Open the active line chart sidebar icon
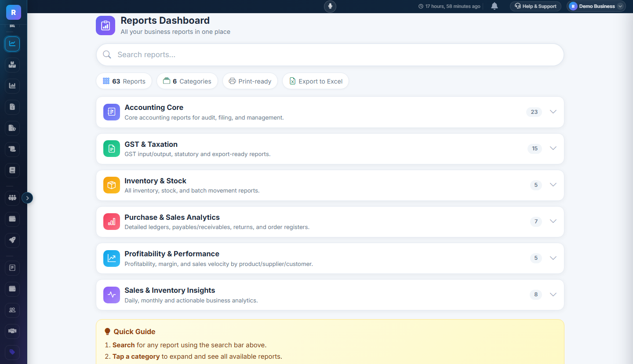The image size is (633, 364). (12, 44)
